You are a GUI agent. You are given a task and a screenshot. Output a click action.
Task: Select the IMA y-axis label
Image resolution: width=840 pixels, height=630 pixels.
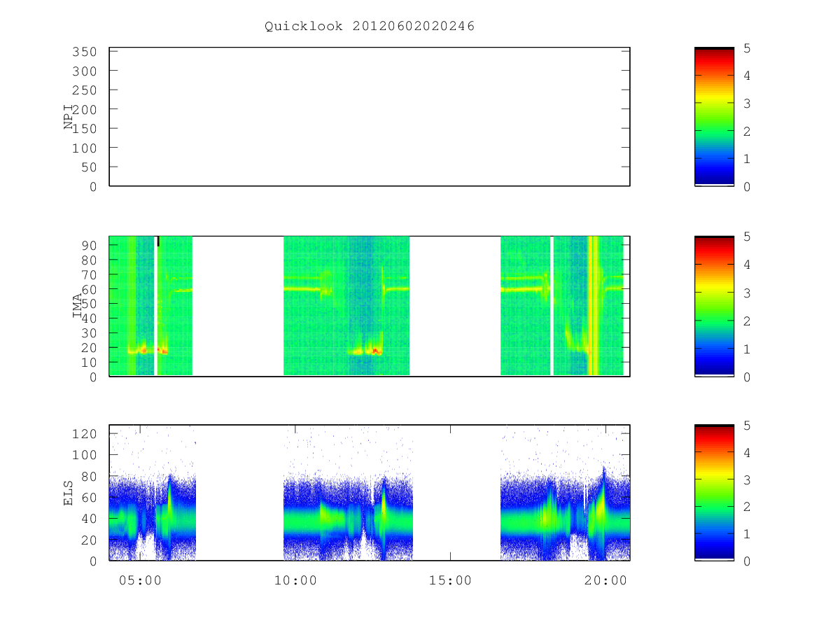77,306
